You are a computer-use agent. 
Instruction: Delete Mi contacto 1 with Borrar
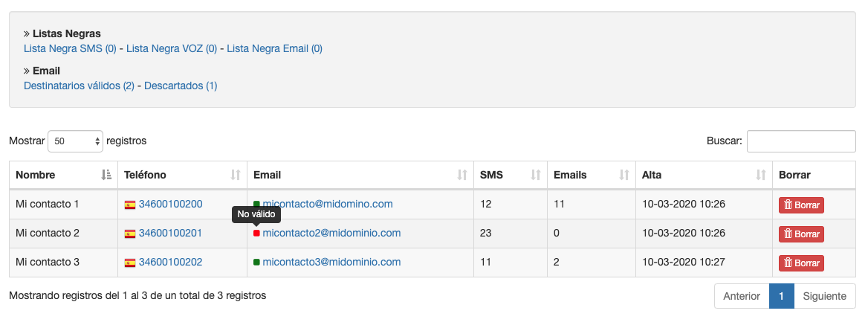pos(801,205)
